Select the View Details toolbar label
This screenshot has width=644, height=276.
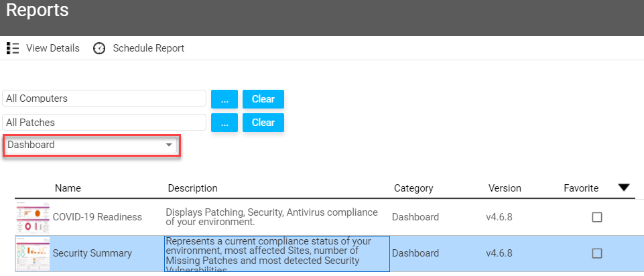tap(53, 48)
